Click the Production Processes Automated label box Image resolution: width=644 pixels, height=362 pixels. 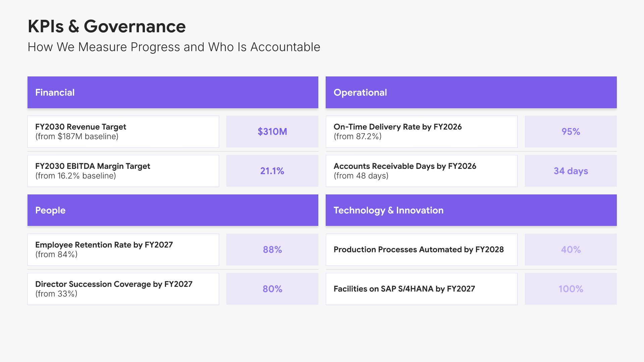point(421,249)
